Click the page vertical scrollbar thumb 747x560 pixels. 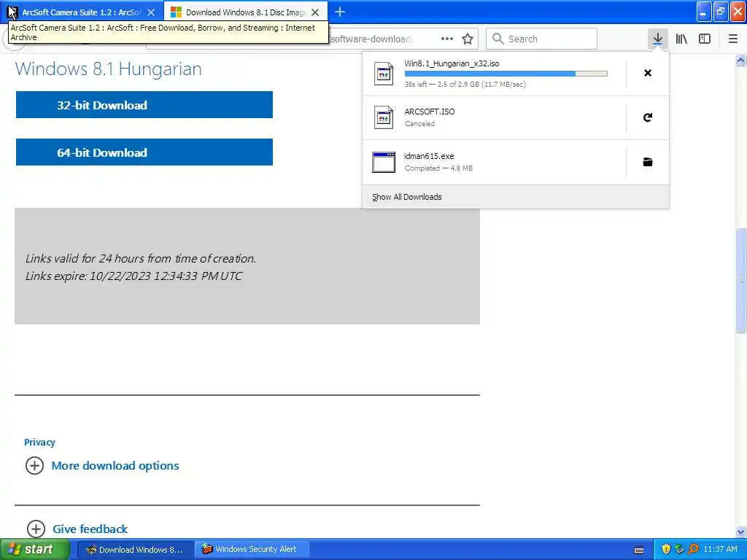point(741,281)
